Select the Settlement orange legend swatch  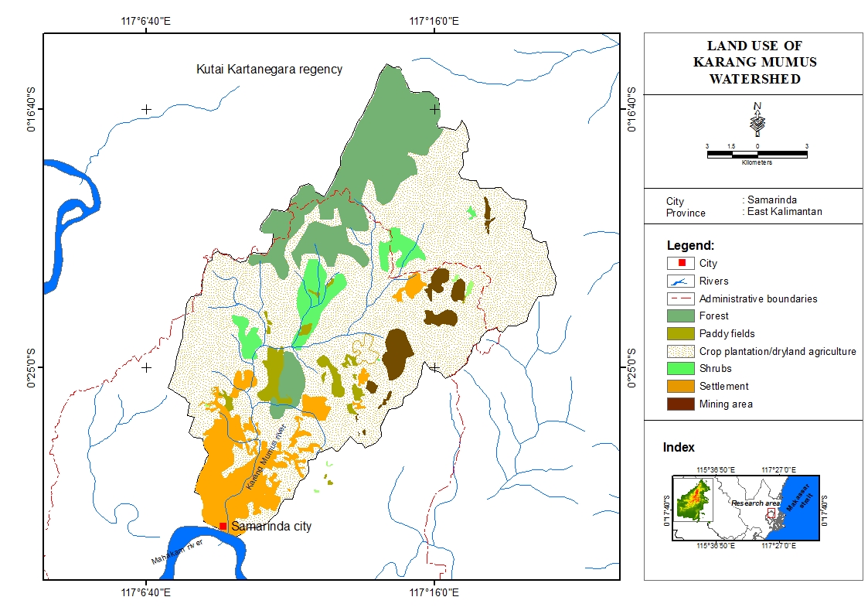tap(680, 386)
